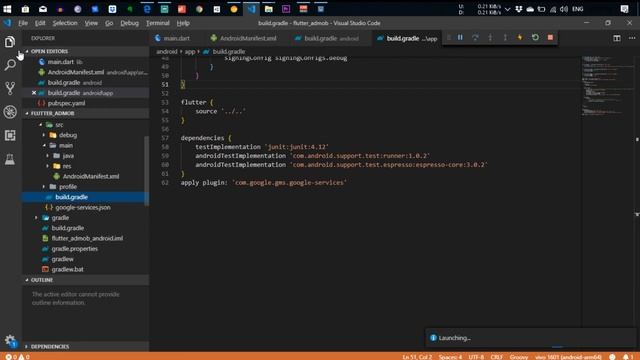This screenshot has height=360, width=640.
Task: Change the CRLF line ending
Action: pyautogui.click(x=496, y=357)
